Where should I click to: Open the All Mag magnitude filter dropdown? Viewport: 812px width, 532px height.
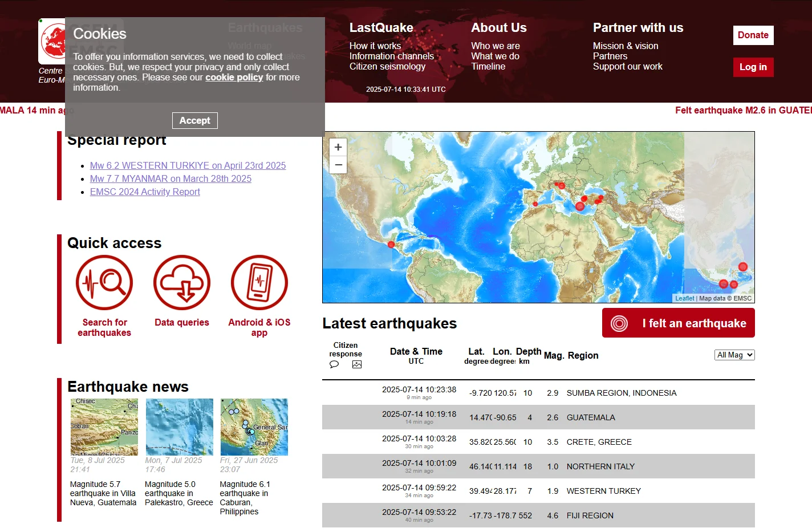tap(734, 355)
